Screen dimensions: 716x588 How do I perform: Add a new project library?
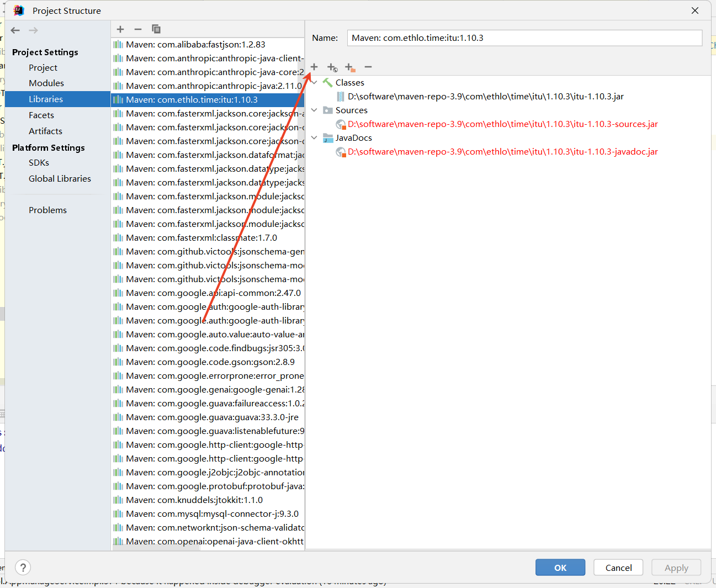(x=120, y=29)
